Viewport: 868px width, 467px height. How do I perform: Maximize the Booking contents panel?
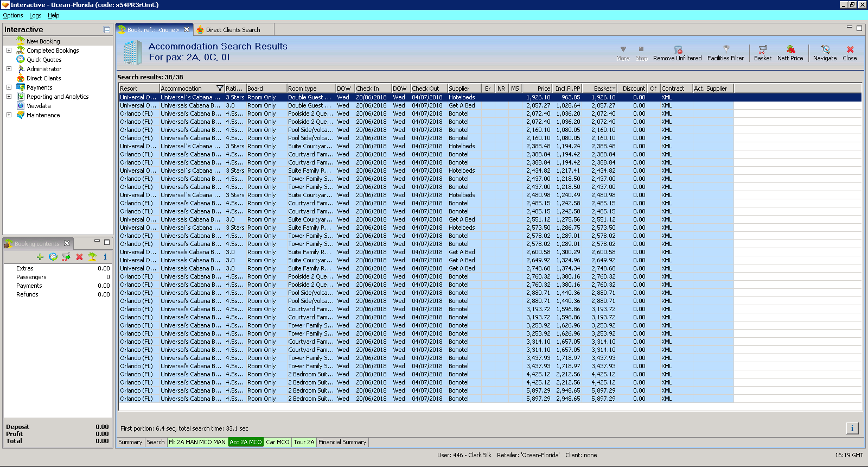coord(107,242)
